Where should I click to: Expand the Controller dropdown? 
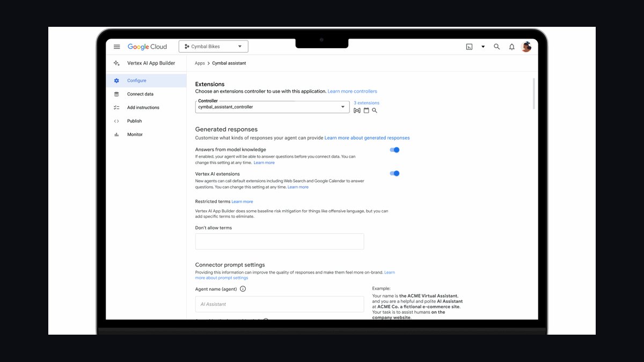click(x=273, y=107)
